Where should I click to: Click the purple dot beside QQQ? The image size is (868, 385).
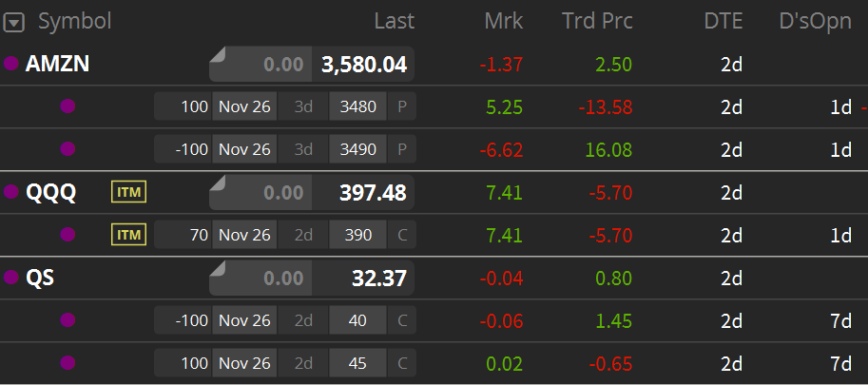(11, 192)
